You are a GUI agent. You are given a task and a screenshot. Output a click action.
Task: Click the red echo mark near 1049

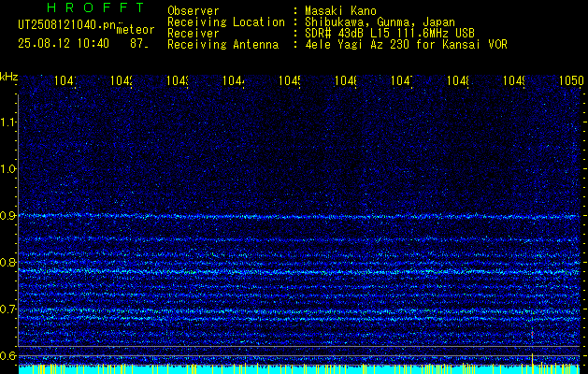[x=532, y=333]
